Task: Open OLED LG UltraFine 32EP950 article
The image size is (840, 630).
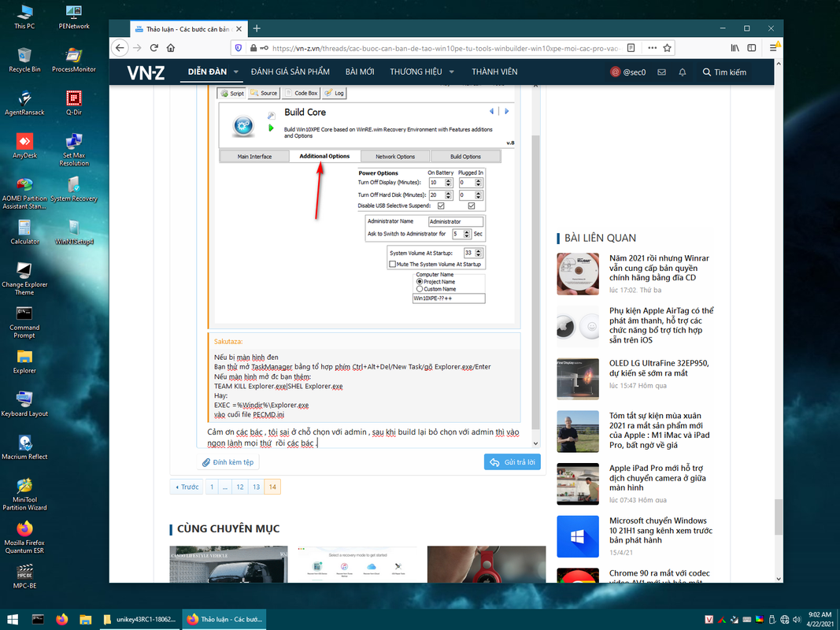Action: [x=659, y=368]
